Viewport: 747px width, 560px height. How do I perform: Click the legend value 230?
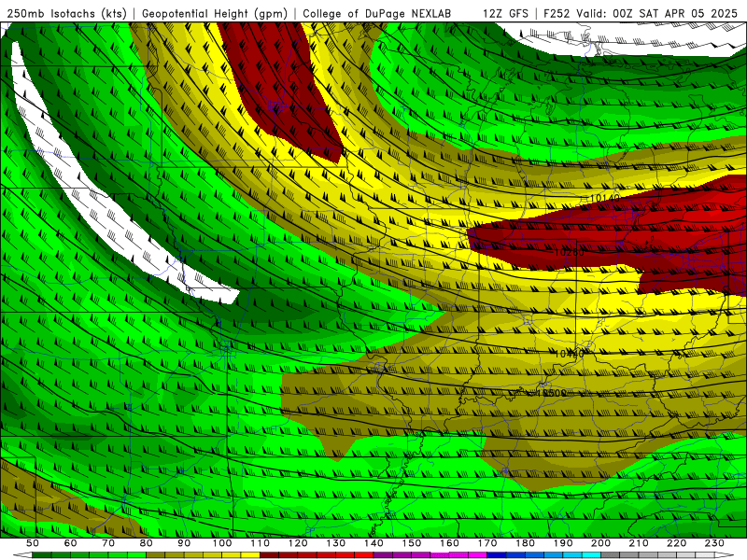714,543
